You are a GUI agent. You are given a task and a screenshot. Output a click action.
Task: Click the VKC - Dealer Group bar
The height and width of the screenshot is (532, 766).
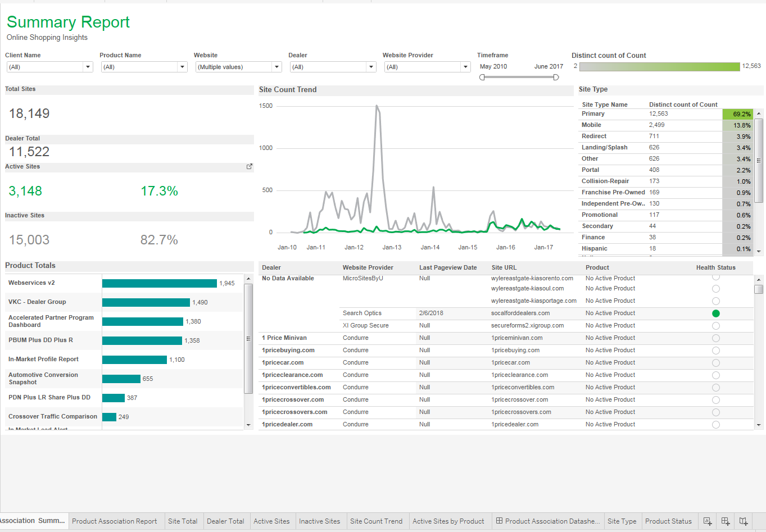(146, 302)
